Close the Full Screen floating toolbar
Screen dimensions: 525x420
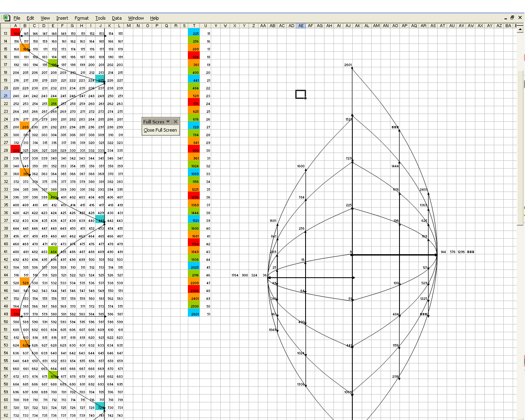coord(176,122)
